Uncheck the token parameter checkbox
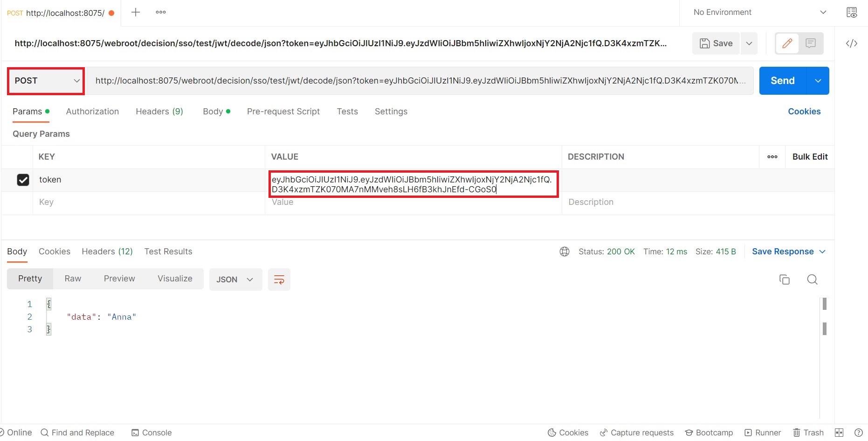The image size is (868, 441). (23, 180)
